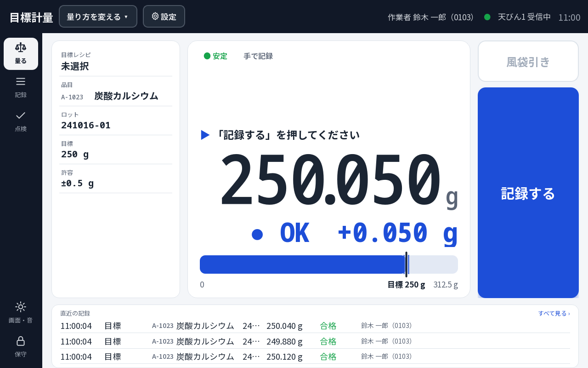Open the 量る weighing scale sidebar icon
This screenshot has width=588, height=368.
(21, 54)
